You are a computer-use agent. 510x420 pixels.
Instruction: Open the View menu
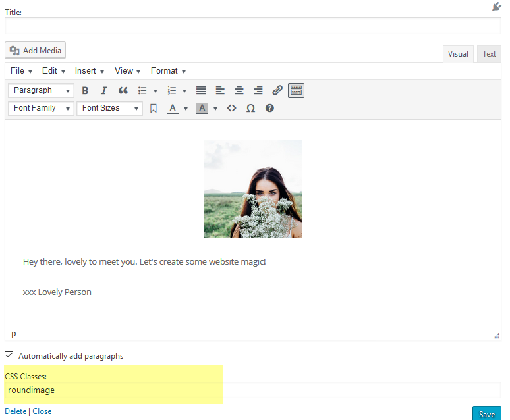pos(127,71)
